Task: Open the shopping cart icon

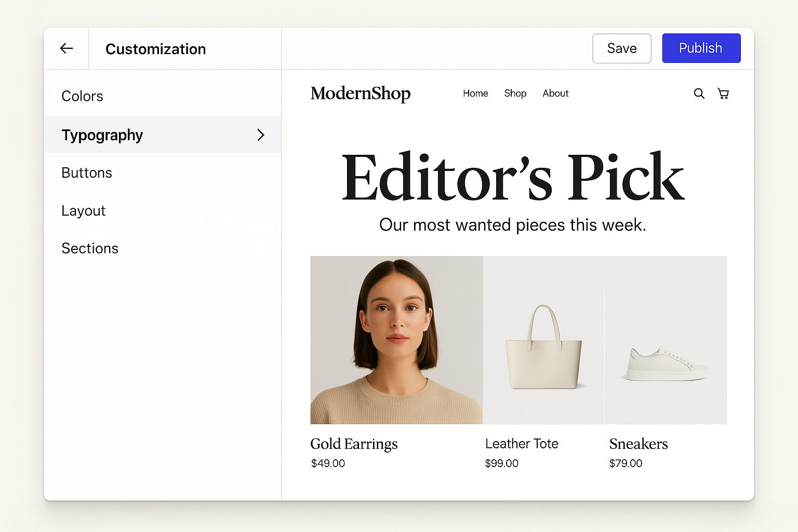Action: point(723,94)
